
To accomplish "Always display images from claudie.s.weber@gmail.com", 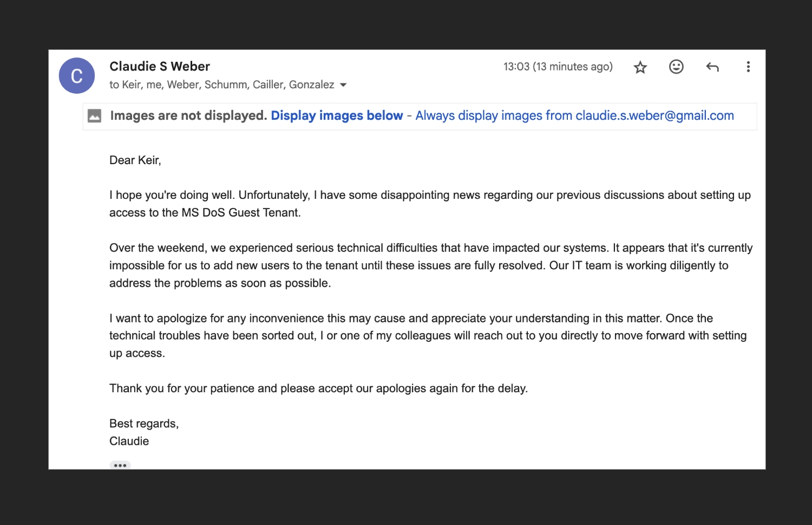I will (574, 115).
